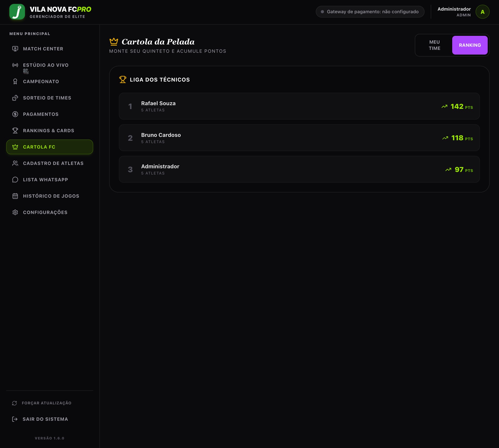This screenshot has height=448, width=499.
Task: Click the Liga dos Técnicos trophy icon
Action: tap(123, 79)
